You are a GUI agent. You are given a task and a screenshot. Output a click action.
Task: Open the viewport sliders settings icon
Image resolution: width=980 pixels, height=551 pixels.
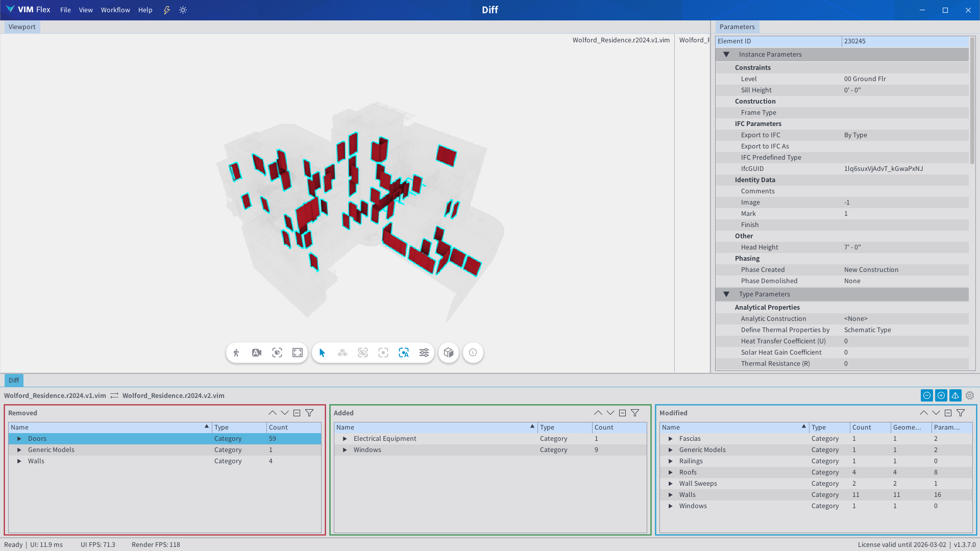(424, 353)
